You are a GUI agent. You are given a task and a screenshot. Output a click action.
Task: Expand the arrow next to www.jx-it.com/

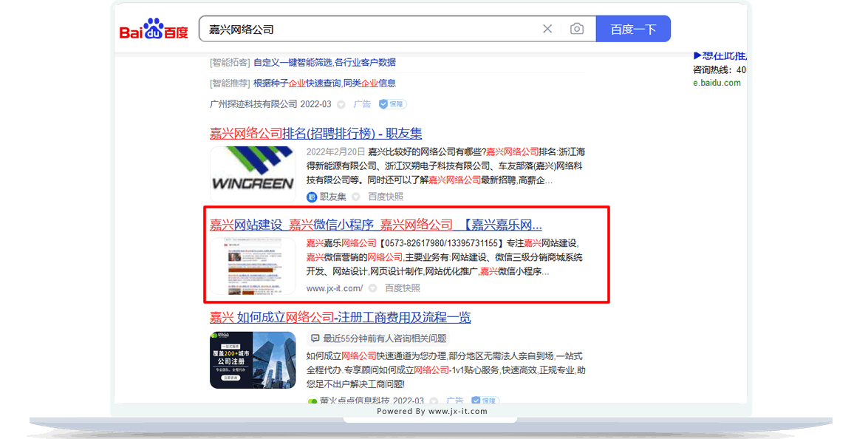(x=373, y=288)
